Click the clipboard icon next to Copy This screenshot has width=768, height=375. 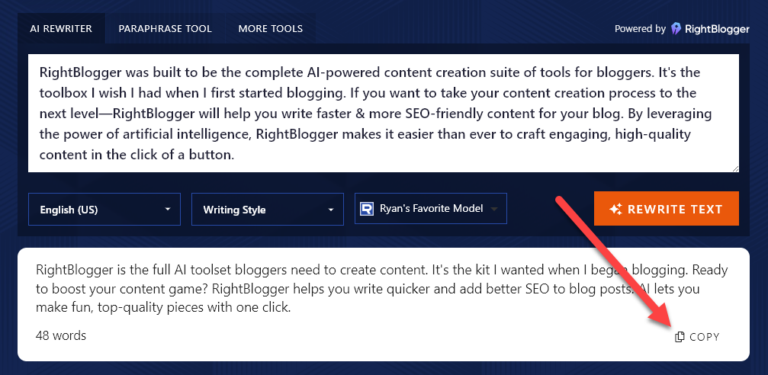click(679, 337)
